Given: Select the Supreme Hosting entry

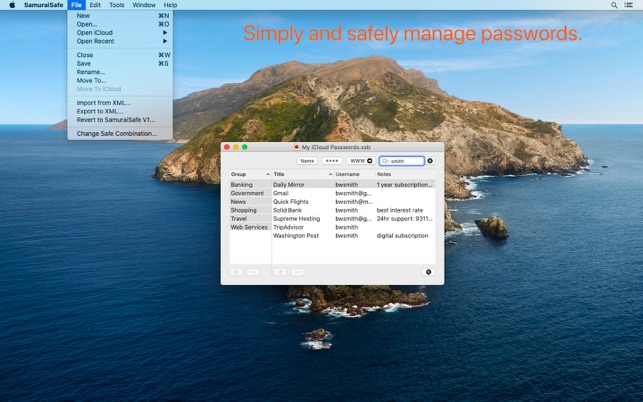Looking at the screenshot, I should pos(353,219).
